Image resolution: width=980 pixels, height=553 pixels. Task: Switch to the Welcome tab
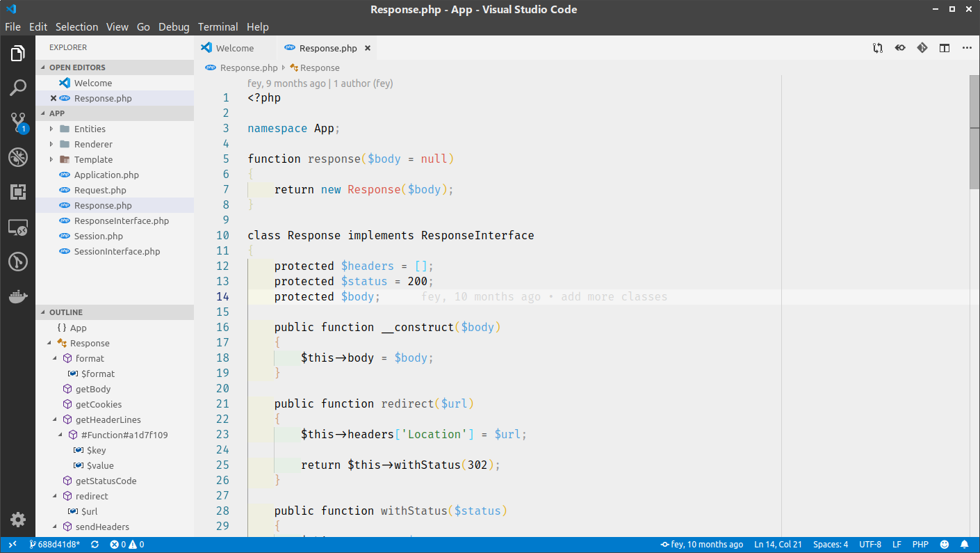[x=235, y=48]
